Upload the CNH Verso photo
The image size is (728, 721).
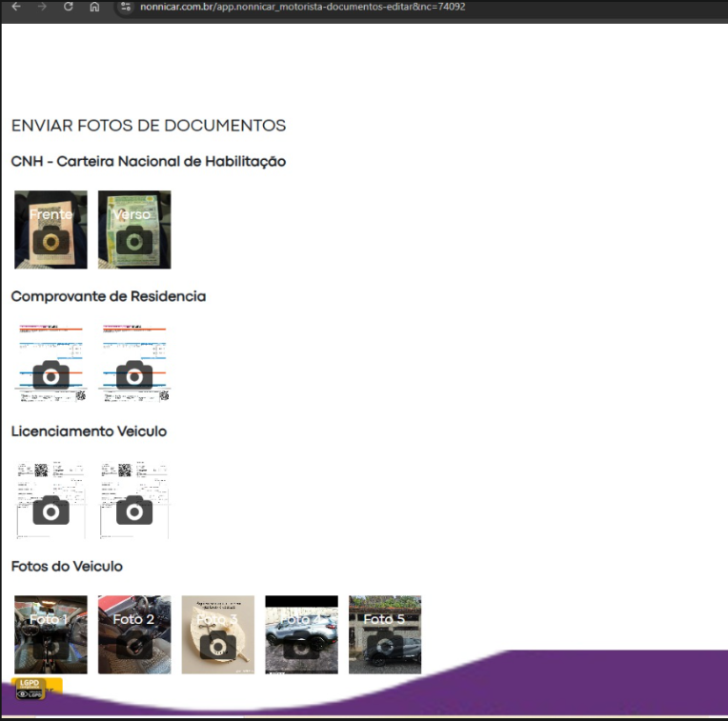[134, 230]
